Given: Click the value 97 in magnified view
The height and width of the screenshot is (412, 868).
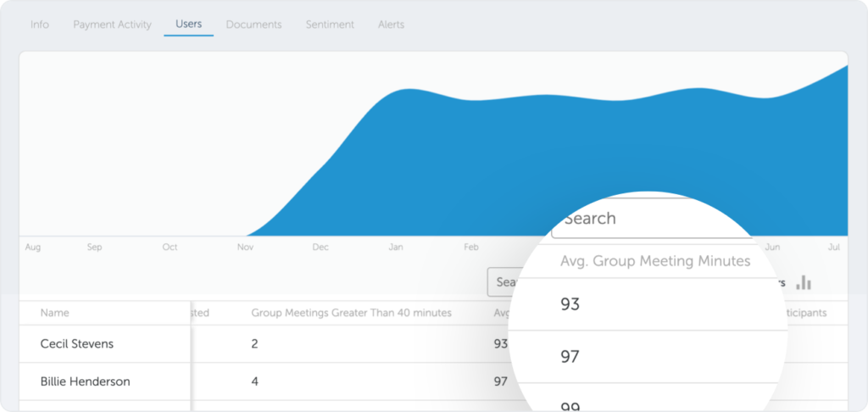Looking at the screenshot, I should (x=570, y=357).
